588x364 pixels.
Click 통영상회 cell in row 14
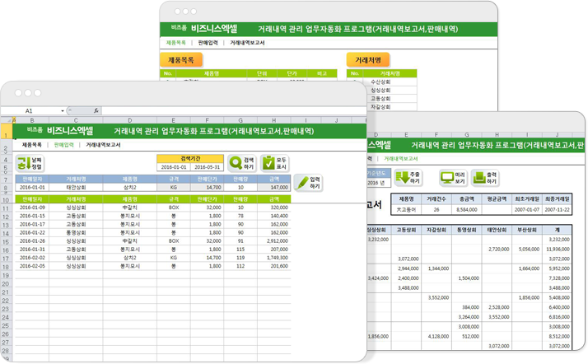click(76, 233)
